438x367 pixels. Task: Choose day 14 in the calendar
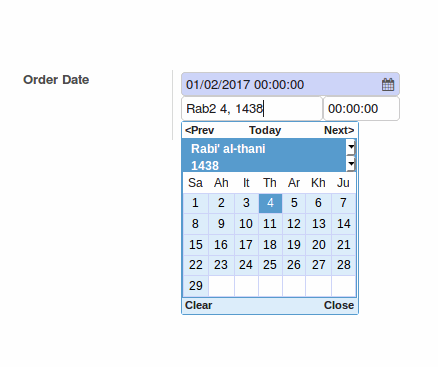pos(344,224)
